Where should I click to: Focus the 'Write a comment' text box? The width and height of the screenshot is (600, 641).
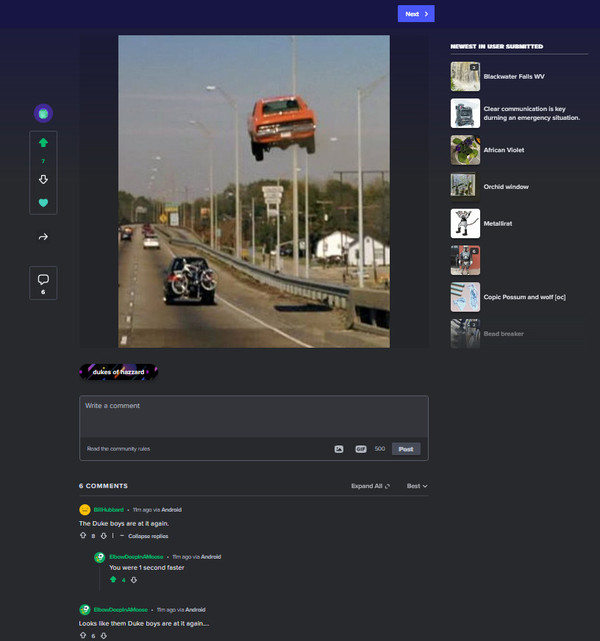point(254,416)
